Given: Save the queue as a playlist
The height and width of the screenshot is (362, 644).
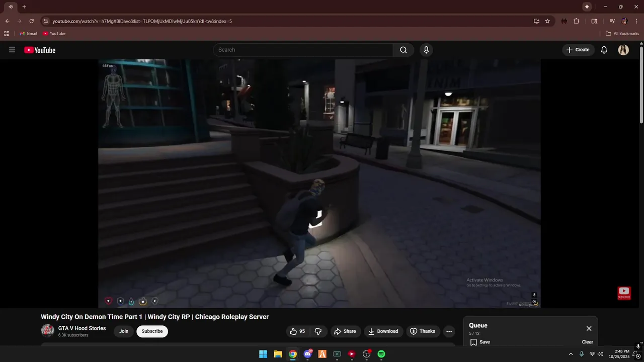Looking at the screenshot, I should pos(480,342).
